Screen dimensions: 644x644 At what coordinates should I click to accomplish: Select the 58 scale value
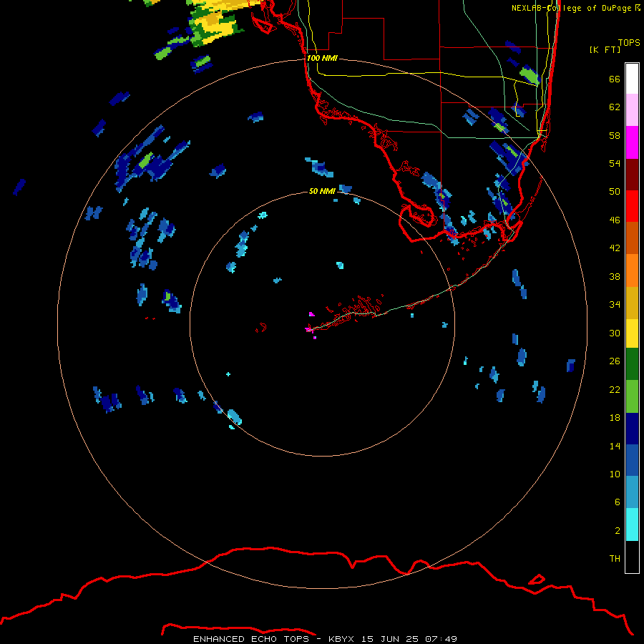click(615, 135)
